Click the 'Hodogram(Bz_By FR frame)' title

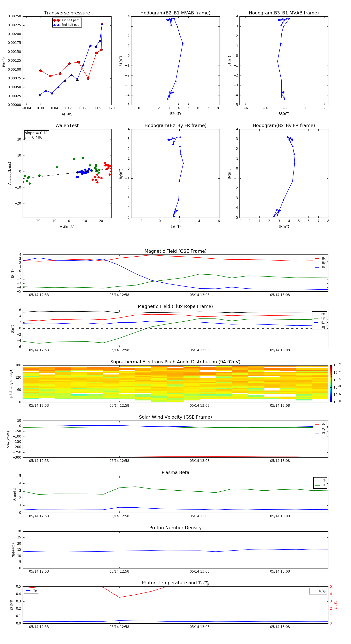click(175, 125)
